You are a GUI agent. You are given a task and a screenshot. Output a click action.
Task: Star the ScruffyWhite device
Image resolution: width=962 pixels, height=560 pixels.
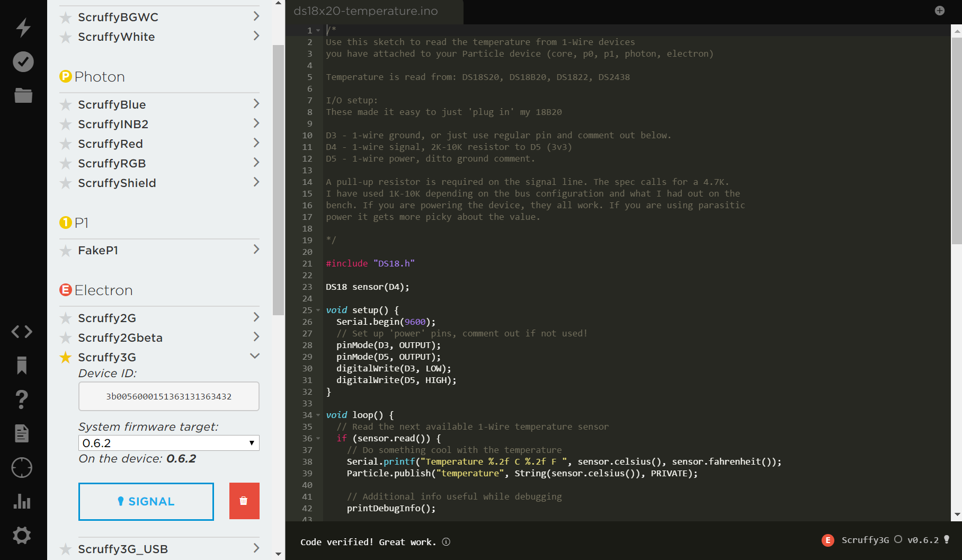(66, 37)
